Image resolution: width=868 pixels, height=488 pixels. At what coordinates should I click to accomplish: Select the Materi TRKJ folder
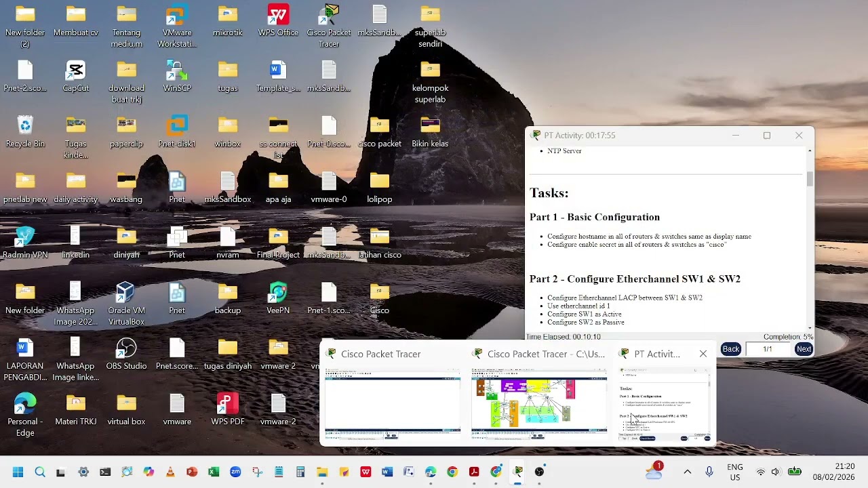pos(76,409)
